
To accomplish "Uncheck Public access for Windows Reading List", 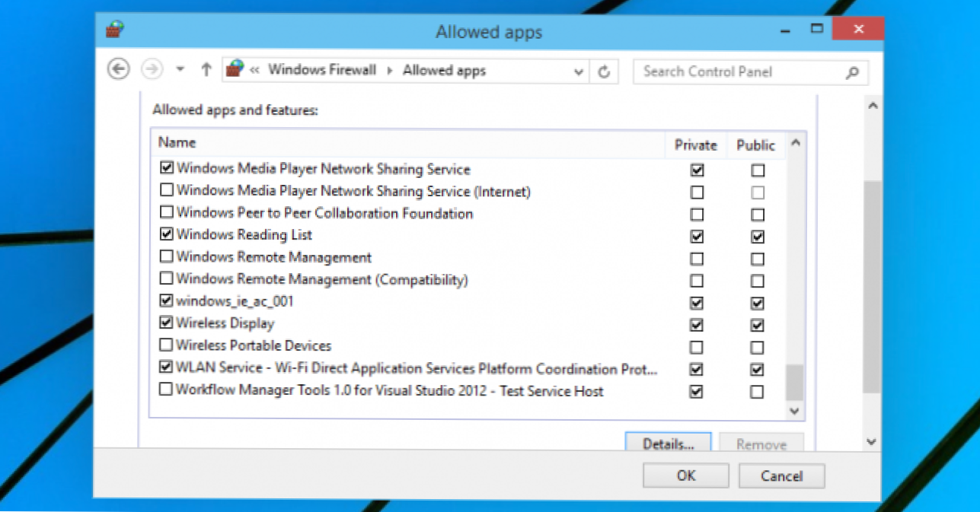I will 755,237.
